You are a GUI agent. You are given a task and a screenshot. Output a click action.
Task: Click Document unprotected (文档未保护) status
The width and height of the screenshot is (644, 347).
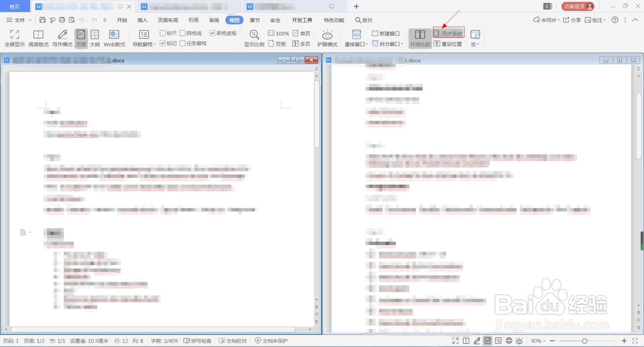pyautogui.click(x=271, y=341)
